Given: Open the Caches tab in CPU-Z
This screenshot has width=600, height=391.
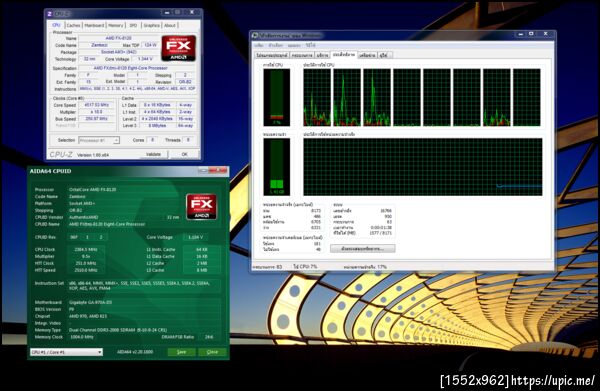Looking at the screenshot, I should pos(73,25).
